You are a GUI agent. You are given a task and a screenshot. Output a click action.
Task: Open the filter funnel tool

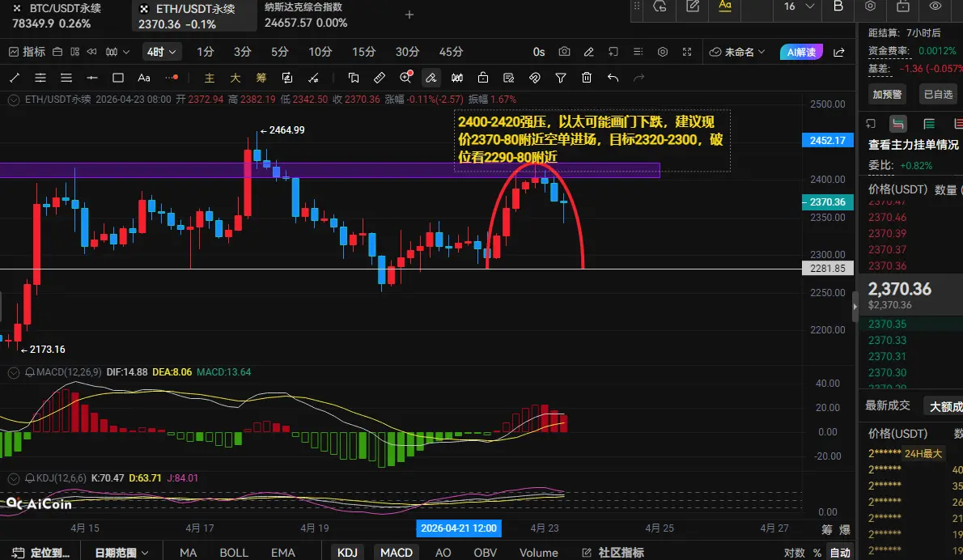[561, 78]
